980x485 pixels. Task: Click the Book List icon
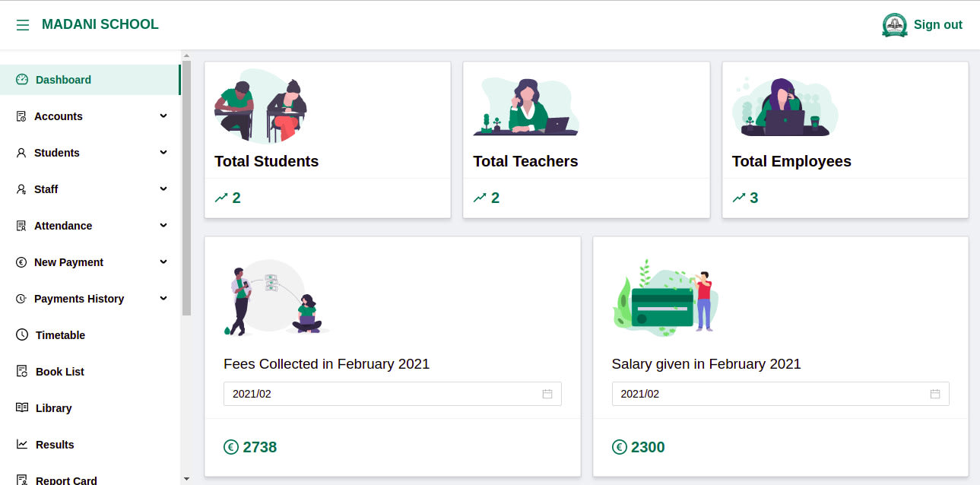tap(22, 372)
